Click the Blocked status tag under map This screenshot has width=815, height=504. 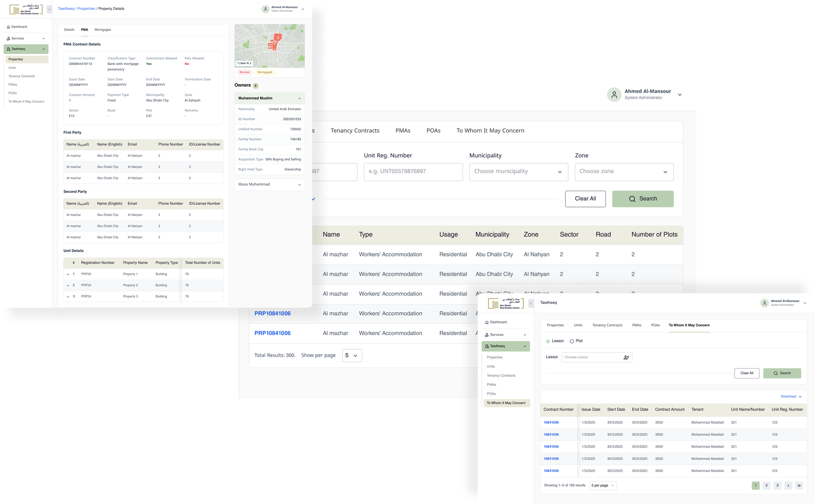tap(244, 72)
